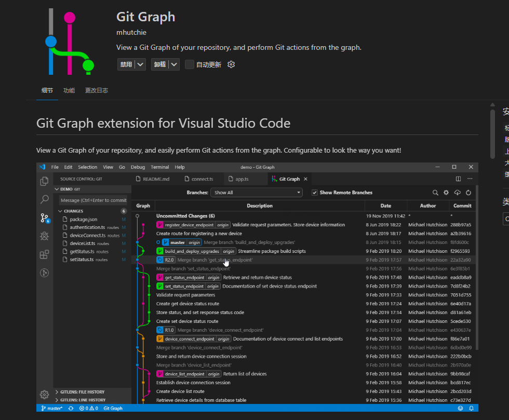Image resolution: width=509 pixels, height=420 pixels.
Task: Click the Git Graph status bar button
Action: coord(113,408)
